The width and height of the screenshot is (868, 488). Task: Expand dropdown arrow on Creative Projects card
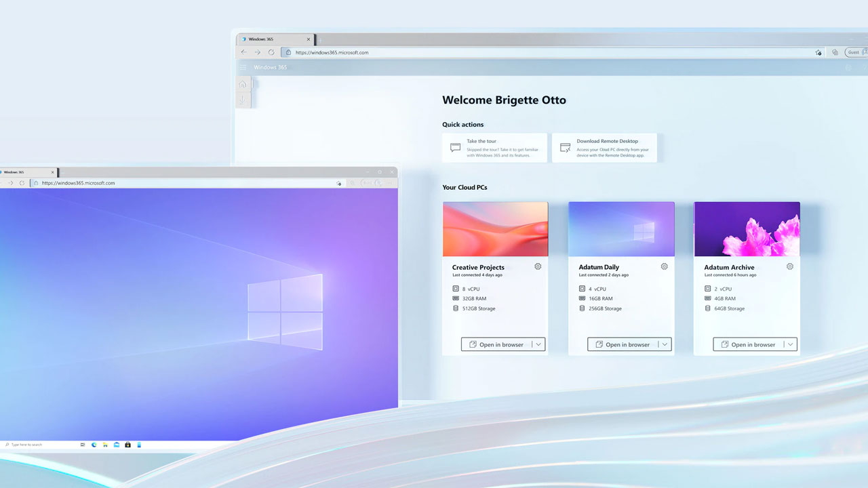(x=538, y=344)
